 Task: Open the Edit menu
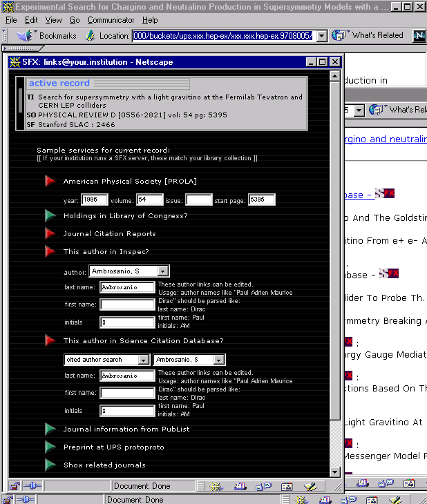click(x=31, y=20)
